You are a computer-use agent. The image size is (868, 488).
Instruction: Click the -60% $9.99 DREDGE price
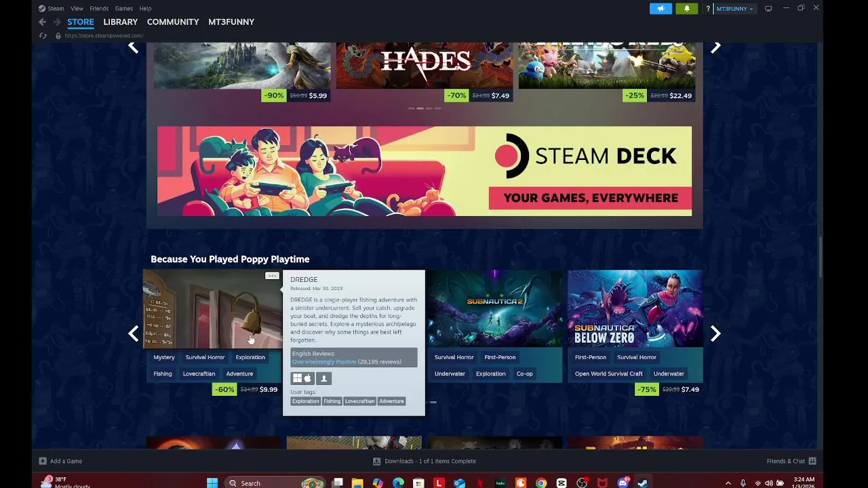pos(247,389)
